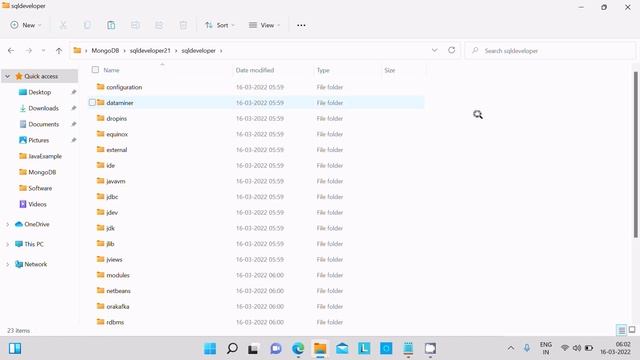
Task: Click File Explorer taskbar icon
Action: coord(320,349)
